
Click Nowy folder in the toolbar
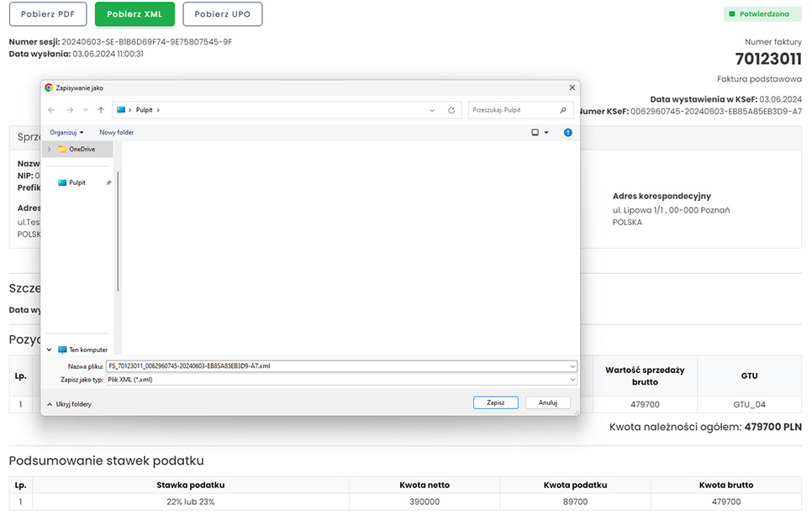(116, 132)
